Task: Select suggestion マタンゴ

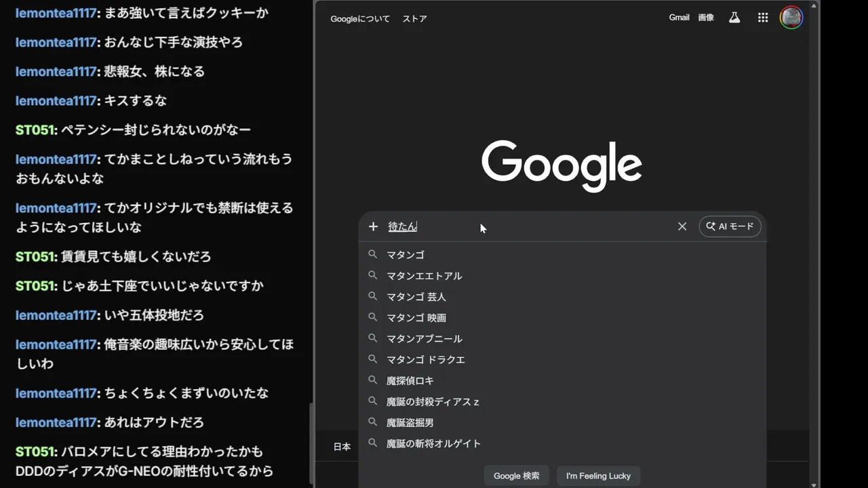Action: pos(562,255)
